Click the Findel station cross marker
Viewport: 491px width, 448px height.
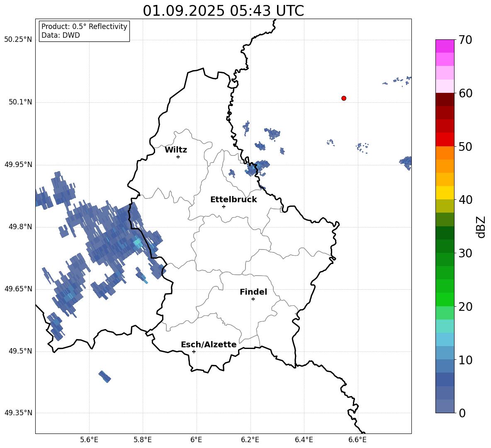click(253, 299)
